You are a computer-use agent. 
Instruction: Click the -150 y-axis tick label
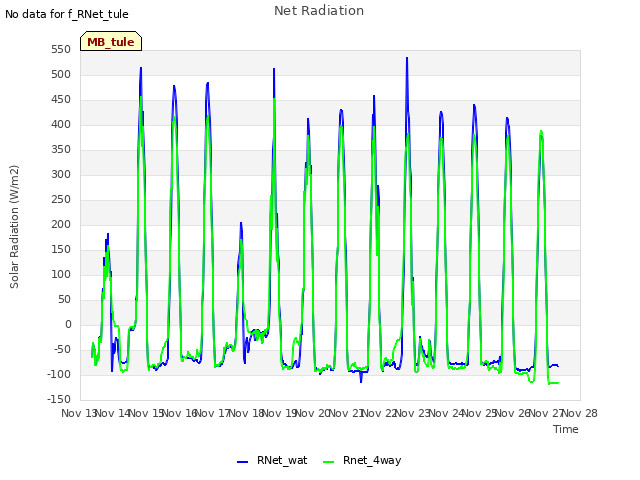coord(59,399)
